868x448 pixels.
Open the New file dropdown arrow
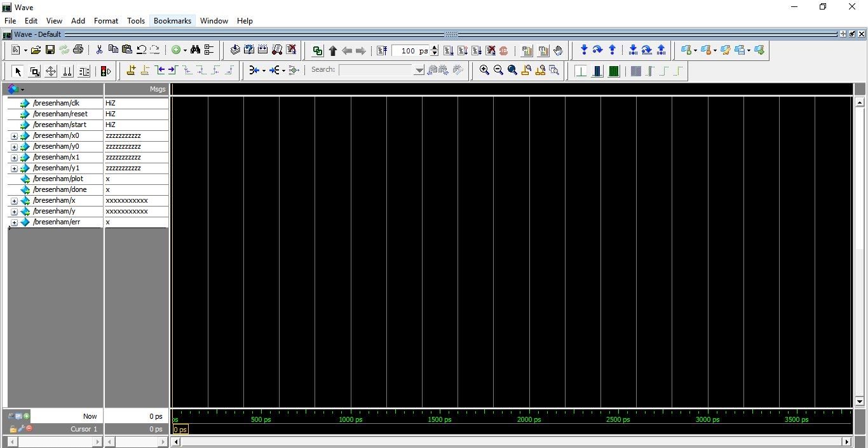25,51
